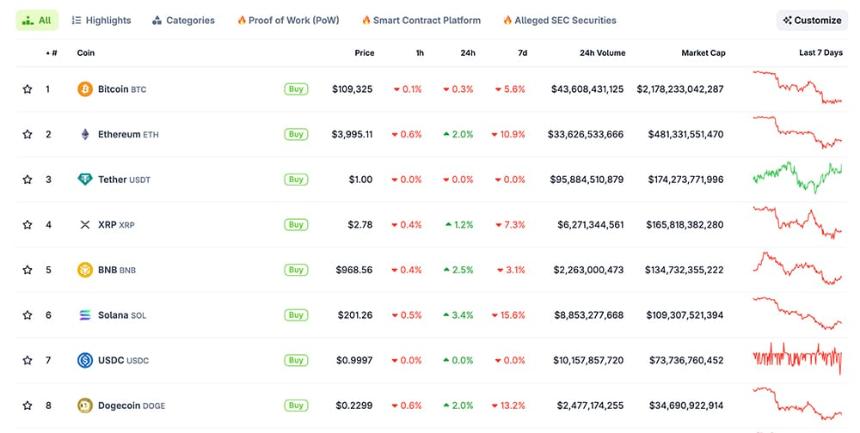860x433 pixels.
Task: Toggle the favorite star for Solana
Action: tap(27, 315)
